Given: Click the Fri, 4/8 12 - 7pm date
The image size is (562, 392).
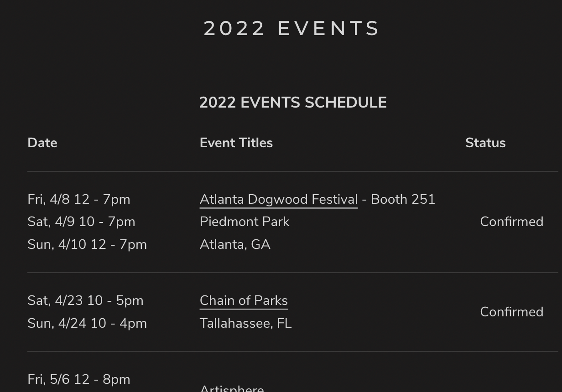Looking at the screenshot, I should 79,200.
